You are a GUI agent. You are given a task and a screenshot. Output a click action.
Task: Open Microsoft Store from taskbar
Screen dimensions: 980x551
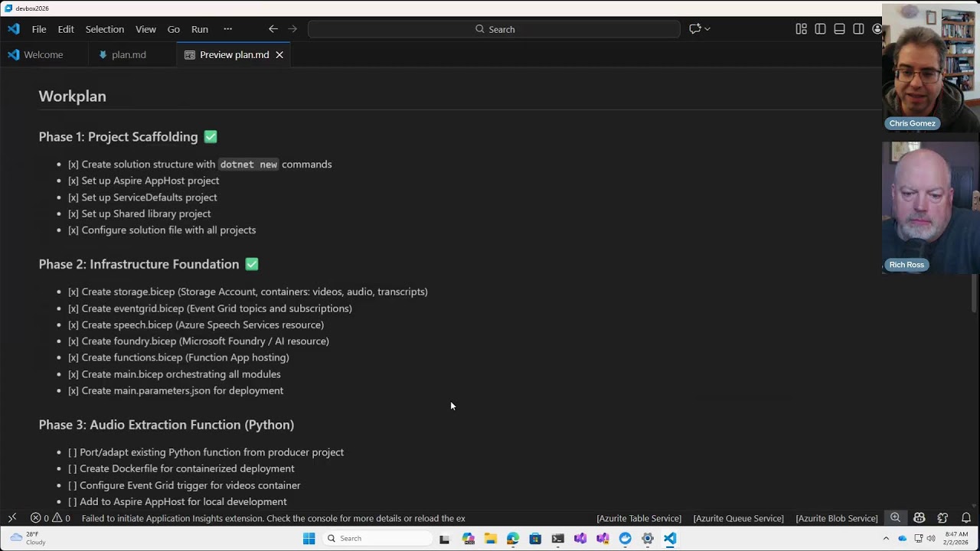click(535, 539)
